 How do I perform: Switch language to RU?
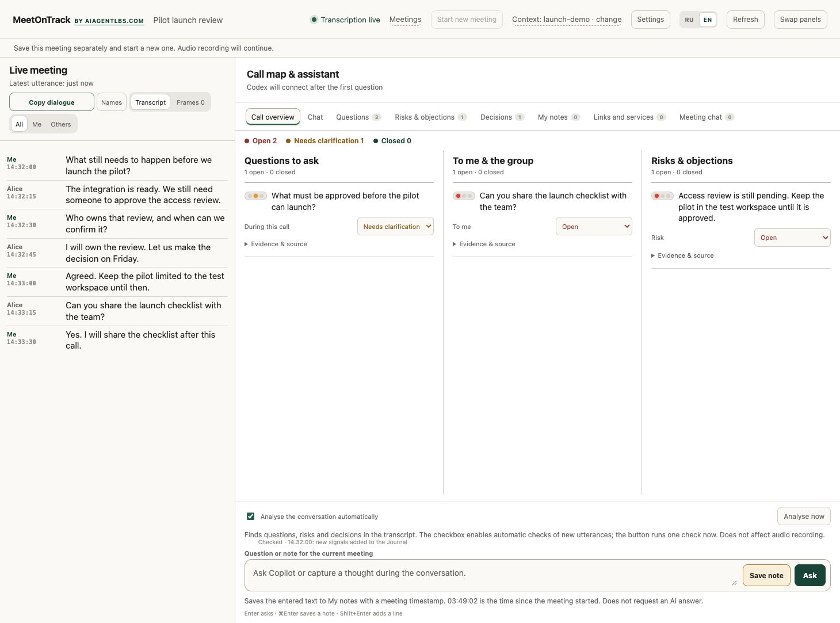click(x=689, y=20)
